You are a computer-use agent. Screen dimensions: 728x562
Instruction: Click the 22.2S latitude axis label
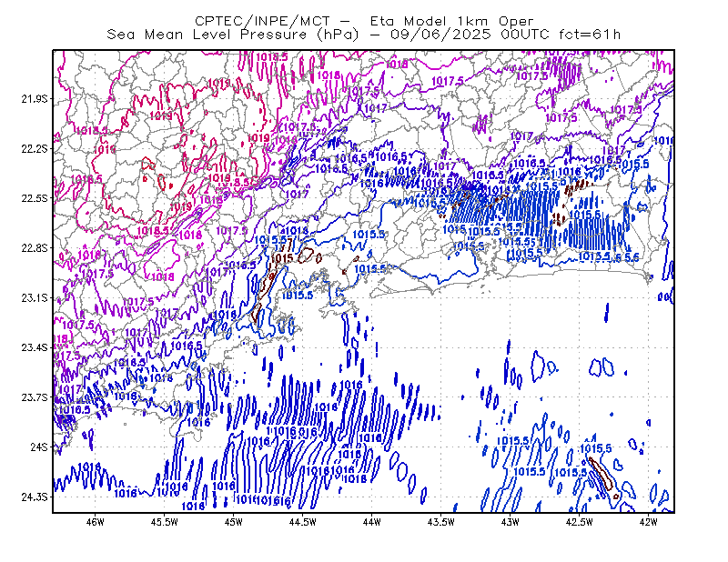coord(35,148)
